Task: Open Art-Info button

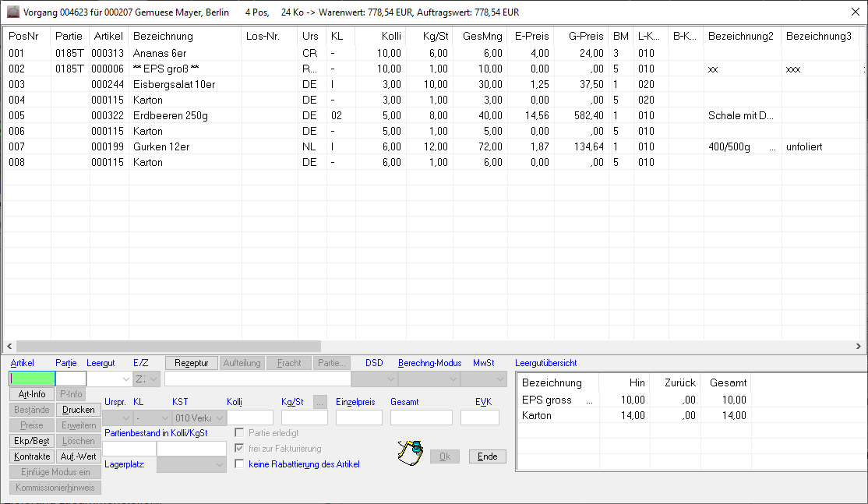Action: coord(32,394)
